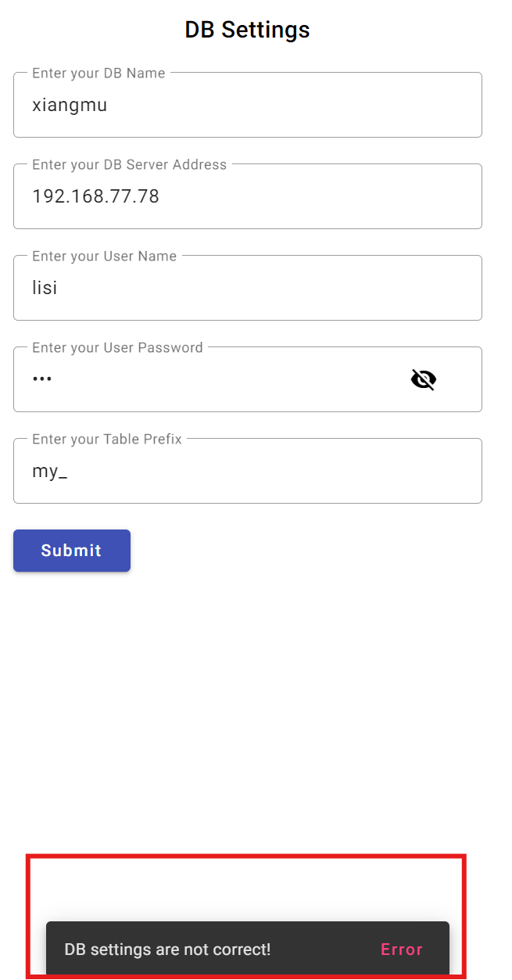Toggle password visibility with the eye icon
Viewport: 512px width, 980px height.
(423, 379)
